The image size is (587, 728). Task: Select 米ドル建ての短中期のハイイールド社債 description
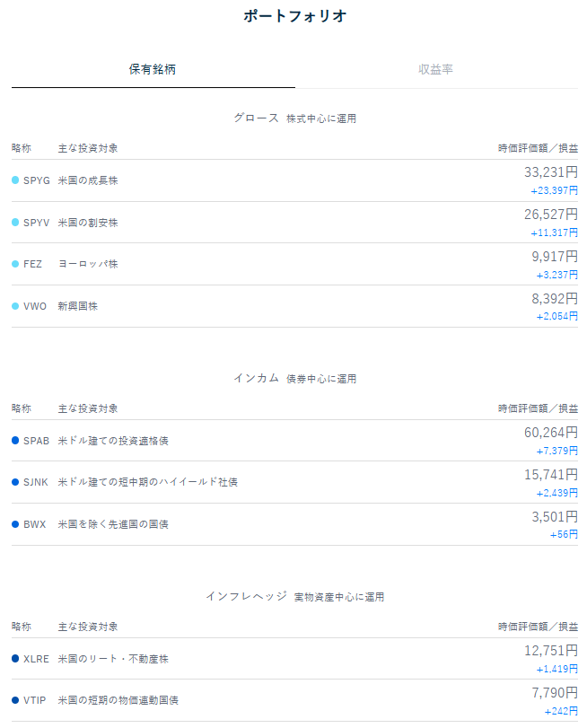(148, 482)
